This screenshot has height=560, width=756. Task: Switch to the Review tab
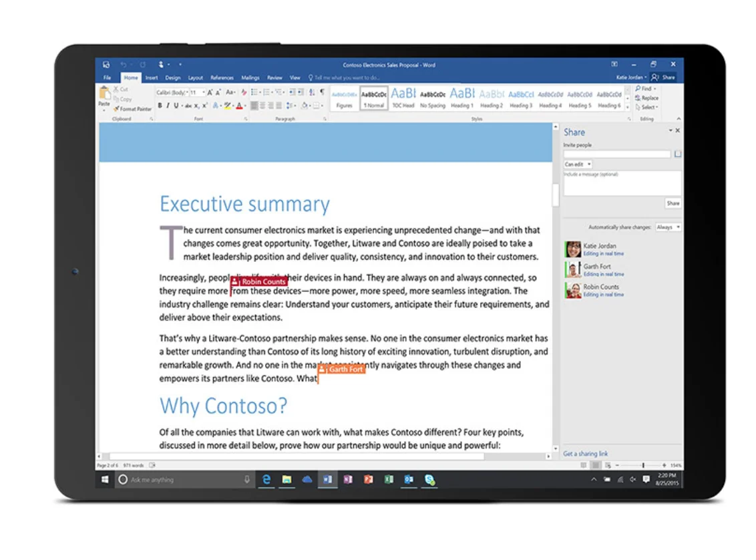(x=274, y=78)
